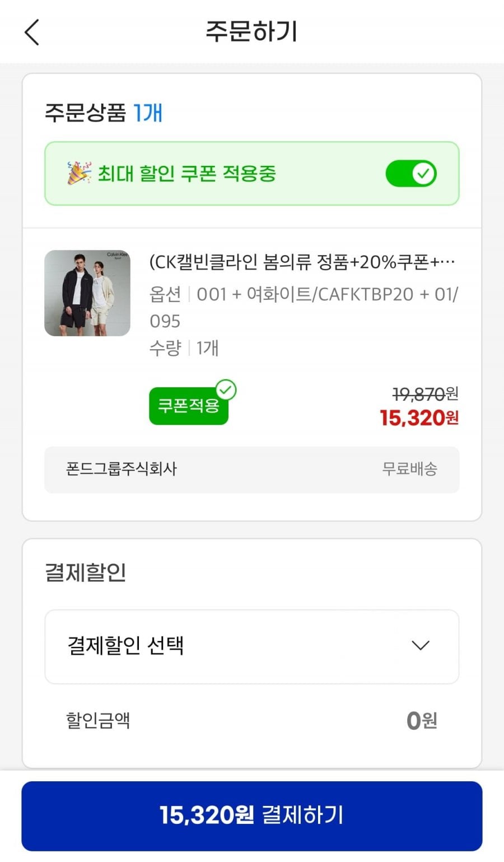Tap the 15,320원 결제하기 button

click(x=251, y=815)
